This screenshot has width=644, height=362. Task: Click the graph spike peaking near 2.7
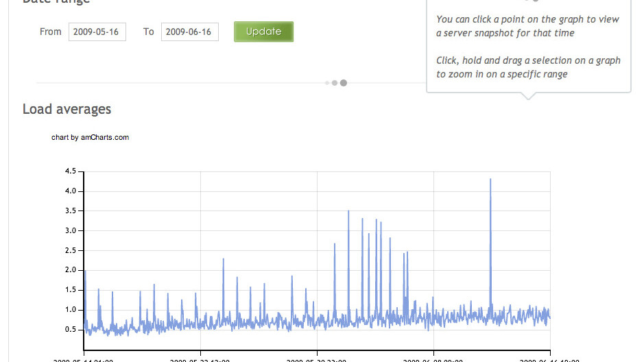335,245
